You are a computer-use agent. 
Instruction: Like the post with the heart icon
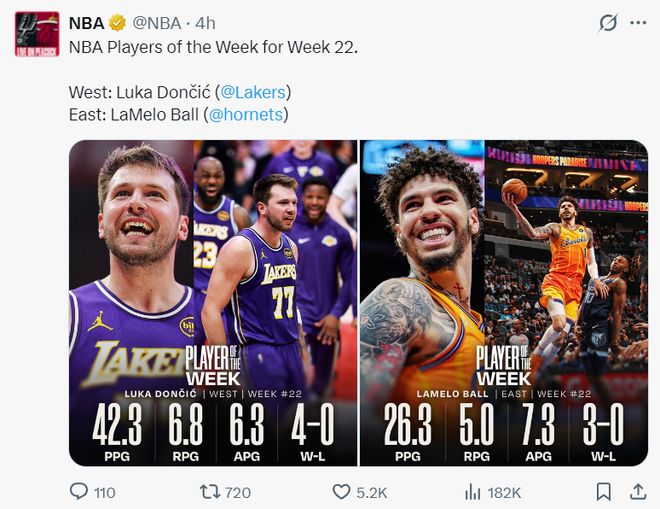point(341,492)
